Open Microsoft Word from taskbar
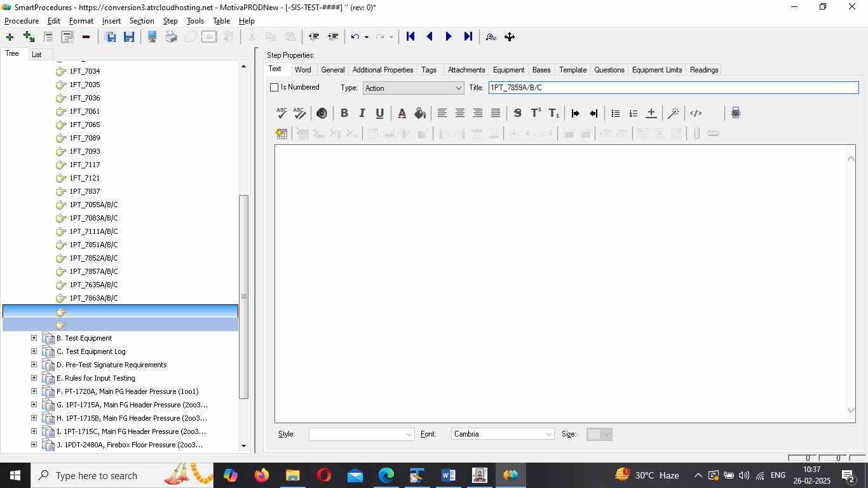868x488 pixels. [x=448, y=475]
